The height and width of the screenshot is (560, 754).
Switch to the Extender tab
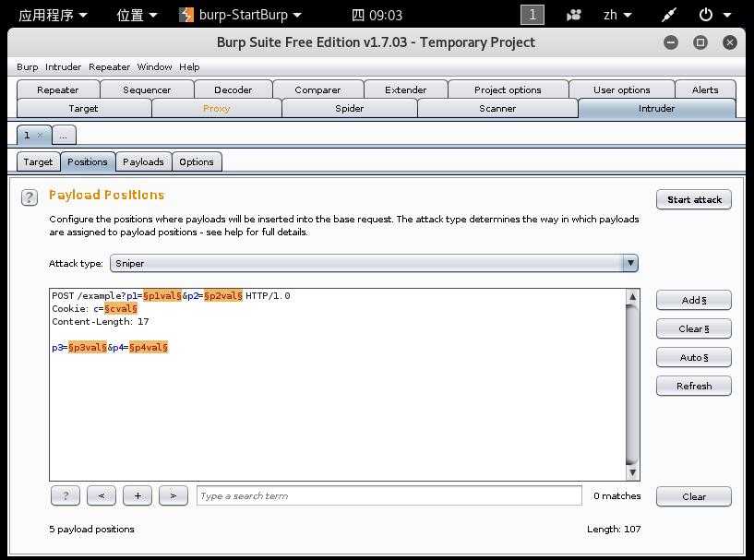click(x=406, y=89)
